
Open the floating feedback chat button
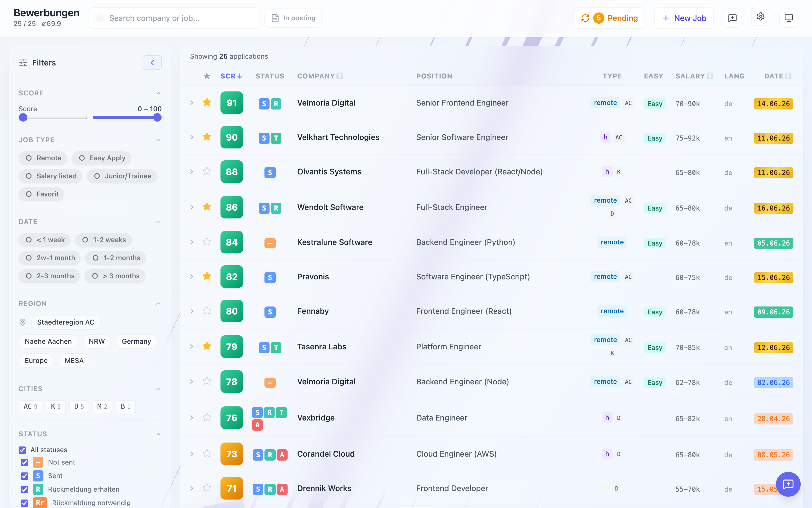click(x=788, y=484)
